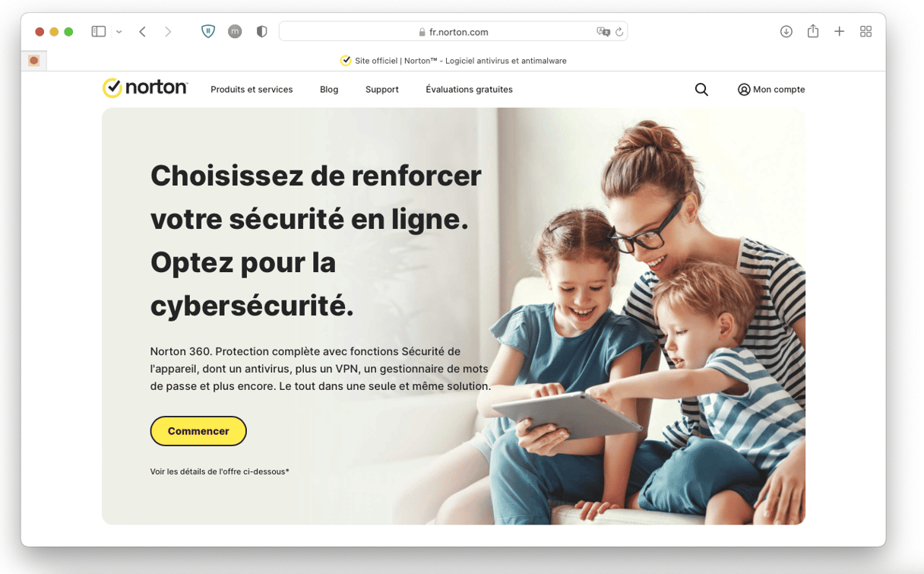
Task: Open the Support menu item
Action: [x=382, y=90]
